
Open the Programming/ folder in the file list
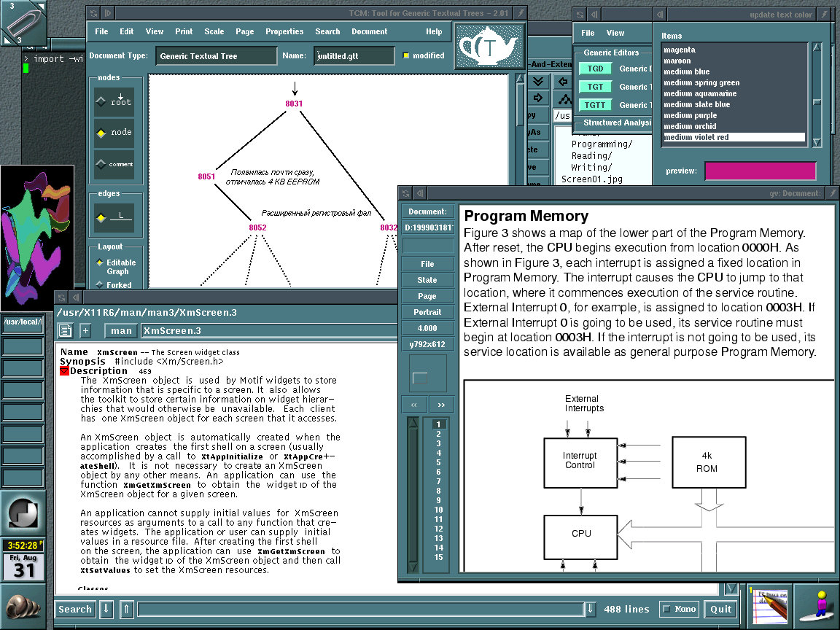602,144
